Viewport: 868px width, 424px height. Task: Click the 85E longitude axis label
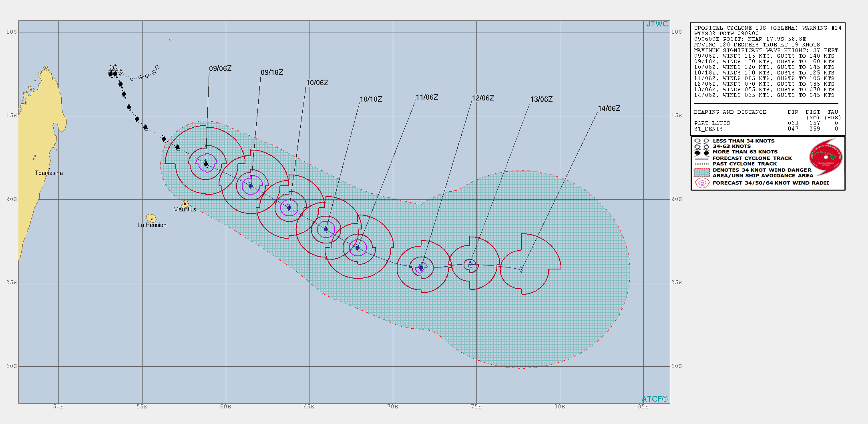tap(643, 407)
